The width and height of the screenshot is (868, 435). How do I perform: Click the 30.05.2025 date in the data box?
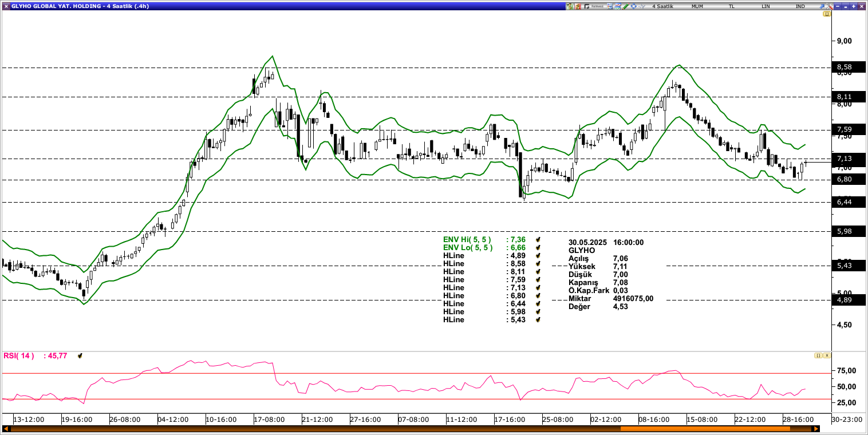(x=587, y=243)
